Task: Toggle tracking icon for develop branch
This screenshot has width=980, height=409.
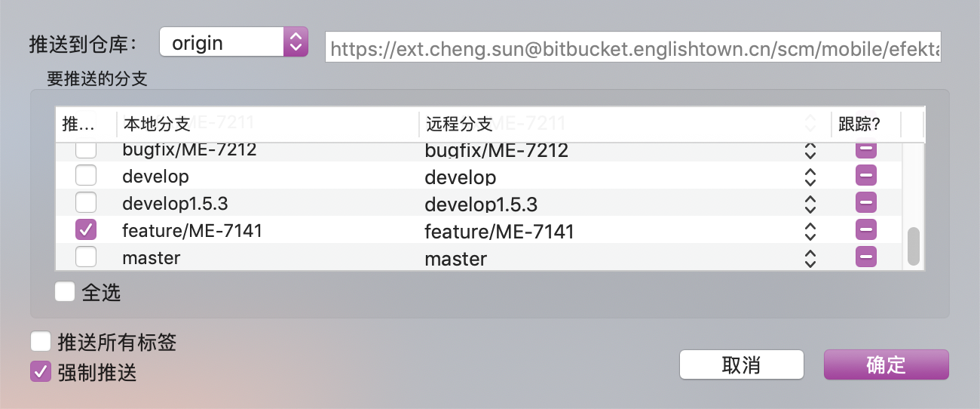Action: (866, 176)
